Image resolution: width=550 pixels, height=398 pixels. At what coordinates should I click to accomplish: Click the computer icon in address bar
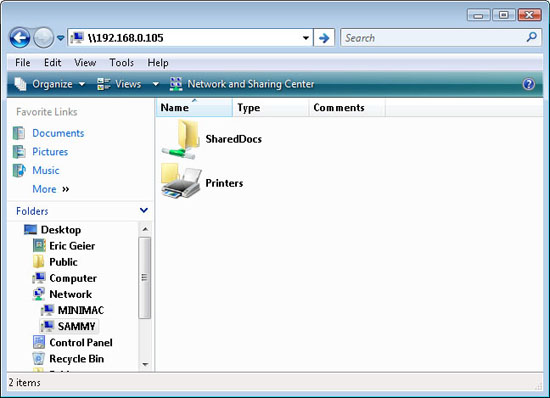point(77,38)
